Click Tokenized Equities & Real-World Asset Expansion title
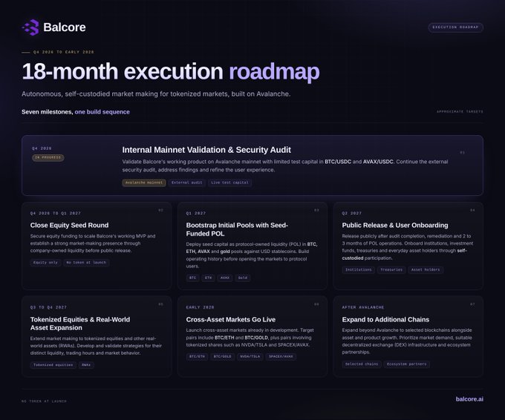Image resolution: width=505 pixels, height=420 pixels. [80, 324]
